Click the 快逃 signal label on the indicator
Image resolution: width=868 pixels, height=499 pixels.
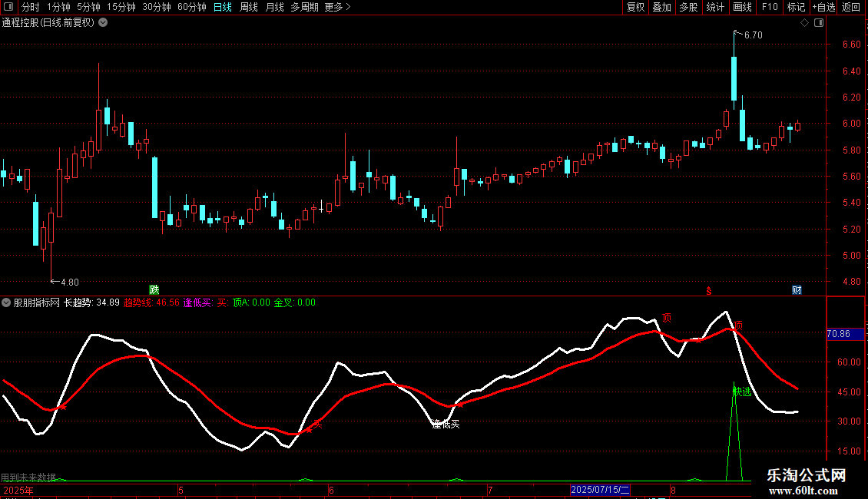742,392
